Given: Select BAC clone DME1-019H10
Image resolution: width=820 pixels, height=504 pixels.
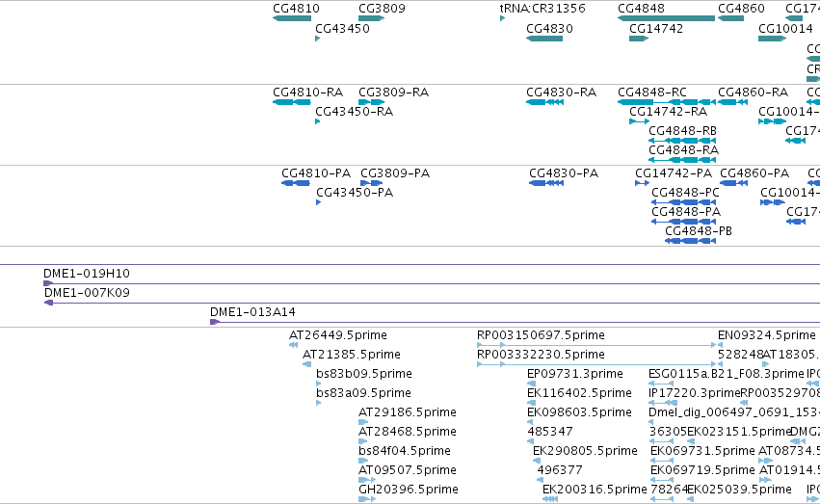Looking at the screenshot, I should point(87,274).
